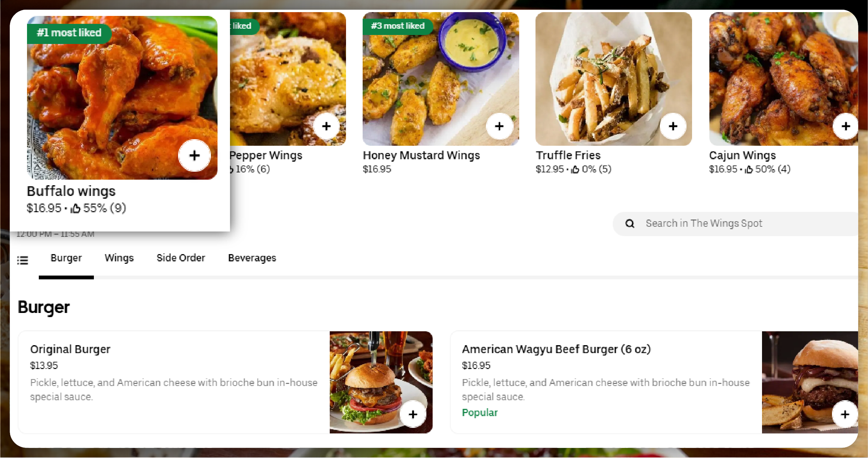Open the Original Burger item title

point(70,349)
